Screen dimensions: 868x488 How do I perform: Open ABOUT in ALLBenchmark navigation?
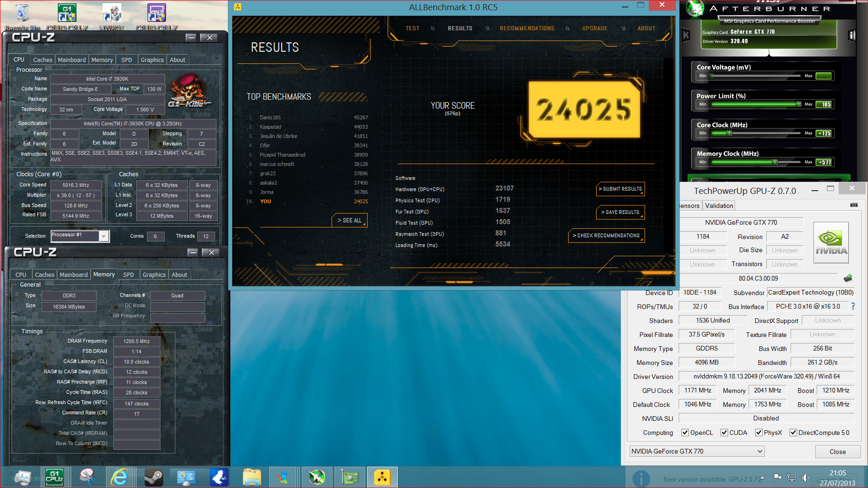click(646, 28)
